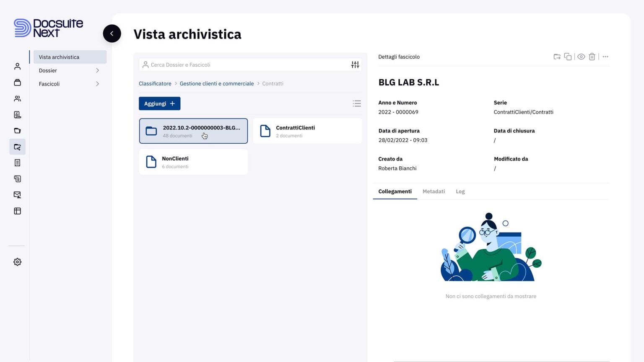
Task: Delete the fascicolo using the trash icon
Action: (x=592, y=57)
